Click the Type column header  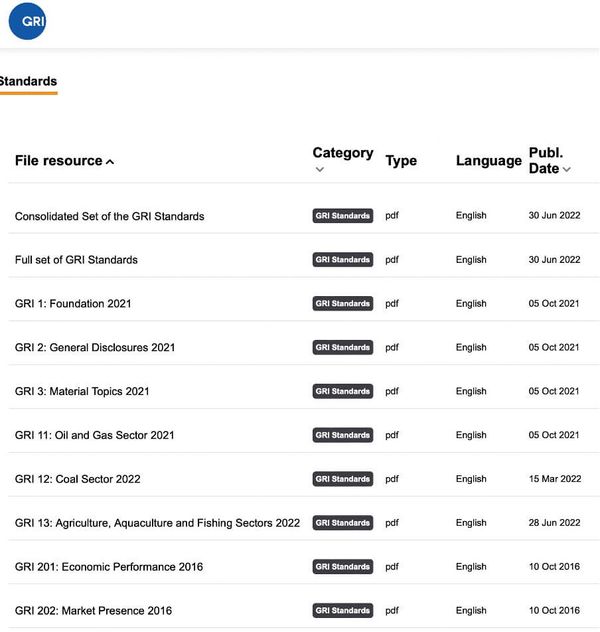pos(401,161)
